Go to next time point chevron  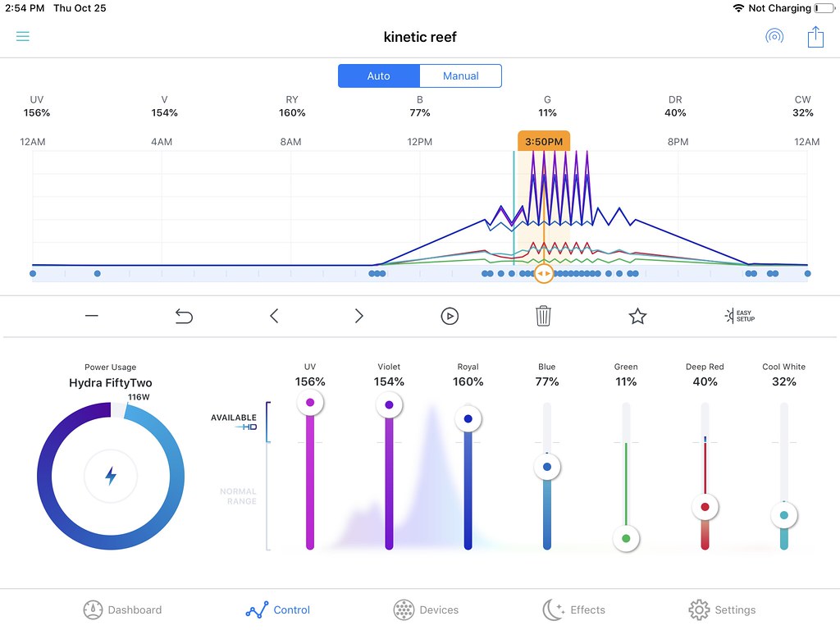[x=359, y=316]
